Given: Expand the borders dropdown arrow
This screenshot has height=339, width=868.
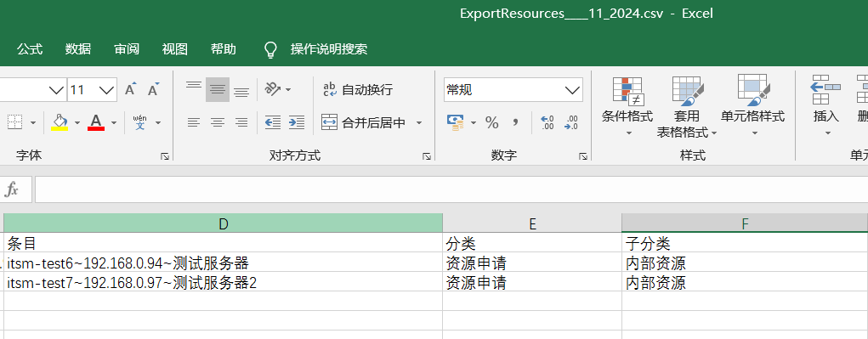Looking at the screenshot, I should (x=32, y=122).
